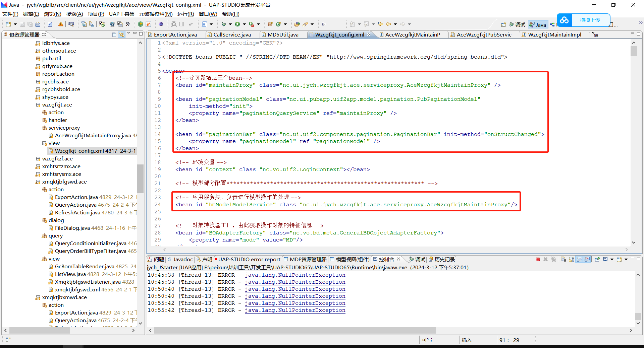Open the External Tools dropdown arrow
The width and height of the screenshot is (644, 348).
(258, 24)
